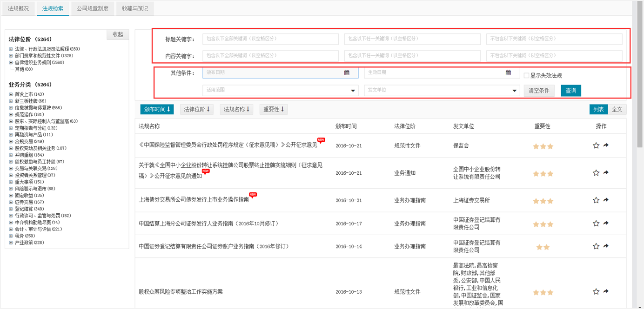Open the 适用范围 dropdown
The height and width of the screenshot is (309, 644).
(280, 90)
